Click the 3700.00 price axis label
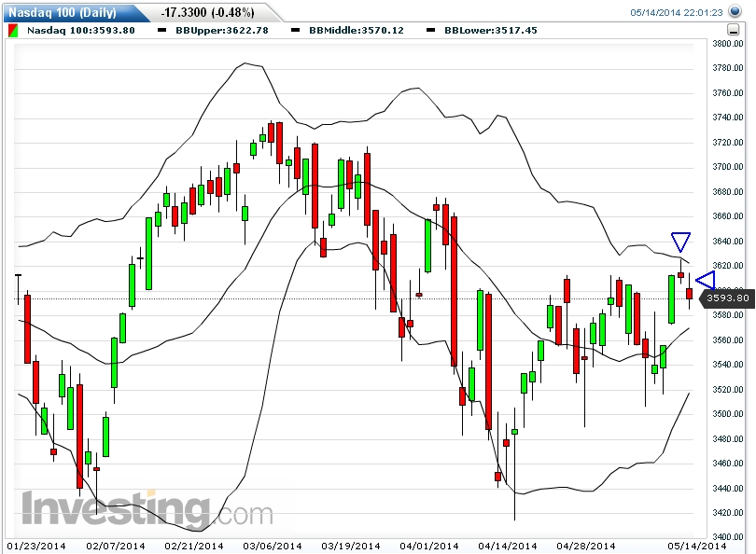 point(728,167)
